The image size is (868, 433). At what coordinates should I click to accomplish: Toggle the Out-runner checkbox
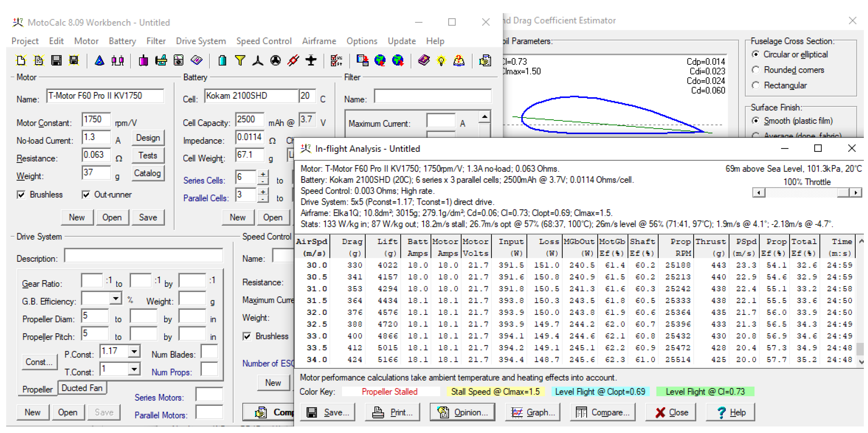pos(86,195)
